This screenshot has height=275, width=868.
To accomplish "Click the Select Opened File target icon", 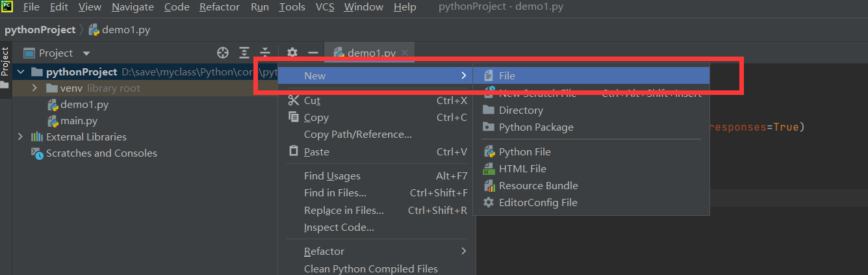I will pyautogui.click(x=223, y=53).
